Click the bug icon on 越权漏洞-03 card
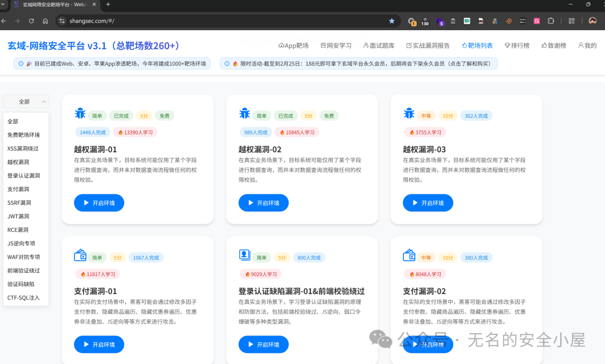Image resolution: width=605 pixels, height=364 pixels. pyautogui.click(x=409, y=113)
